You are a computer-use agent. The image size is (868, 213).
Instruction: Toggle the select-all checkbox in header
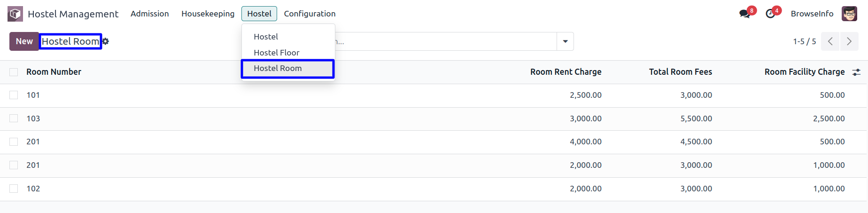tap(14, 72)
